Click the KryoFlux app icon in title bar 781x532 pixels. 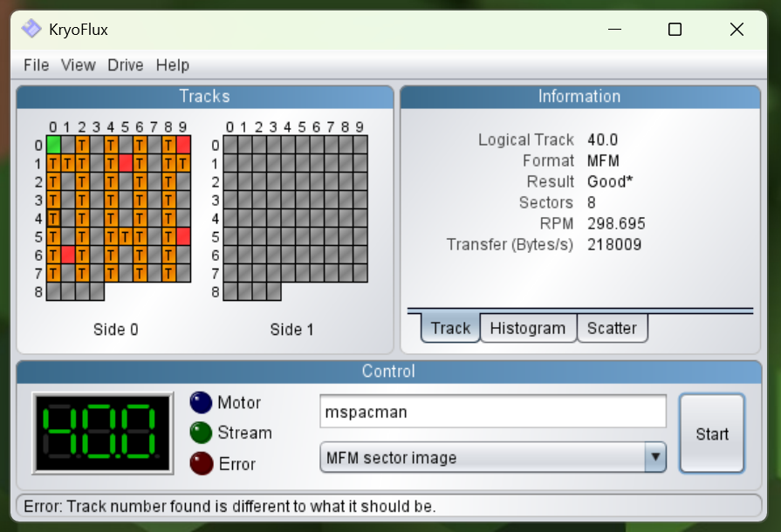tap(31, 29)
